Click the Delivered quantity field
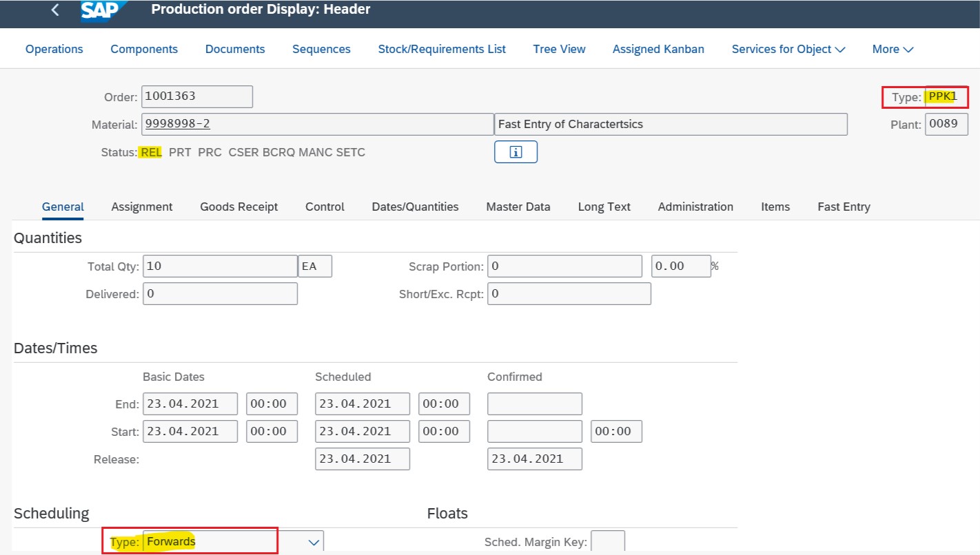Screen dimensions: 980x555 [220, 293]
